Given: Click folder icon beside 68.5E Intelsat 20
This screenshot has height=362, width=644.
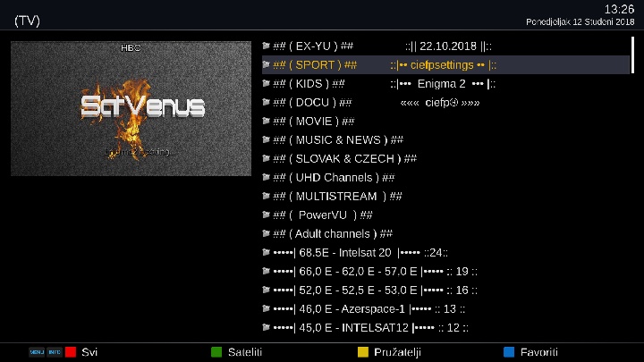Looking at the screenshot, I should click(267, 252).
